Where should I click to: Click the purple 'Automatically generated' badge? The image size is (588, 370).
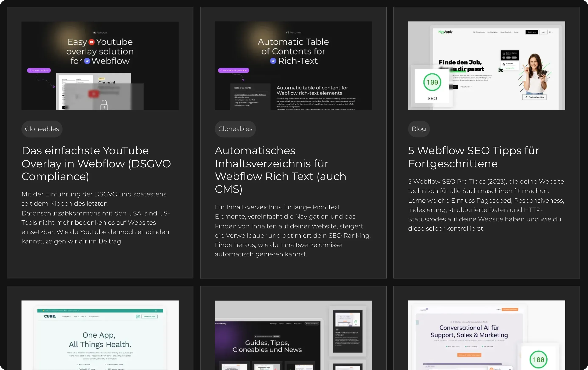[x=233, y=70]
